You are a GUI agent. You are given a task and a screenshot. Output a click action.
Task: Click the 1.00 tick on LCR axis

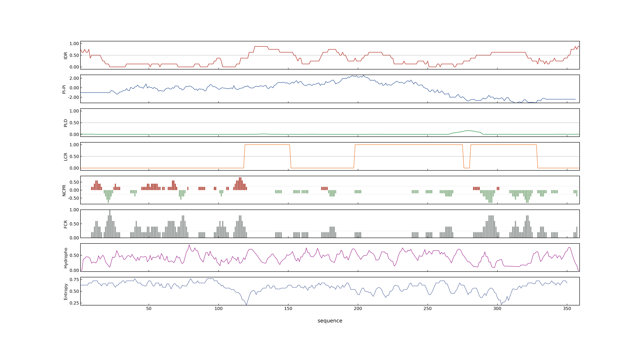[74, 145]
